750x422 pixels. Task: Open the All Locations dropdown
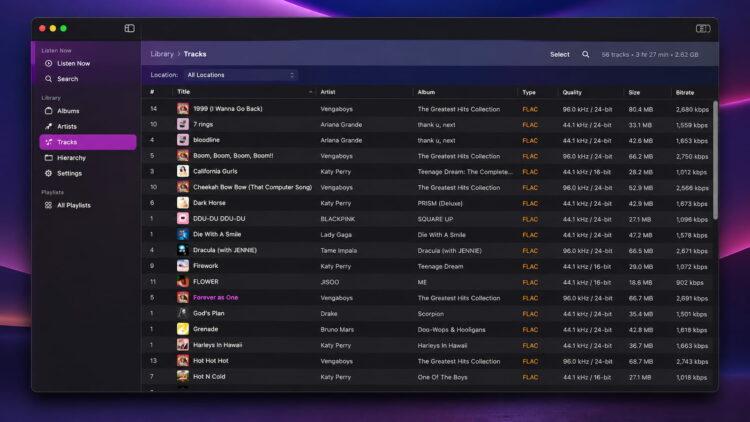tap(241, 75)
